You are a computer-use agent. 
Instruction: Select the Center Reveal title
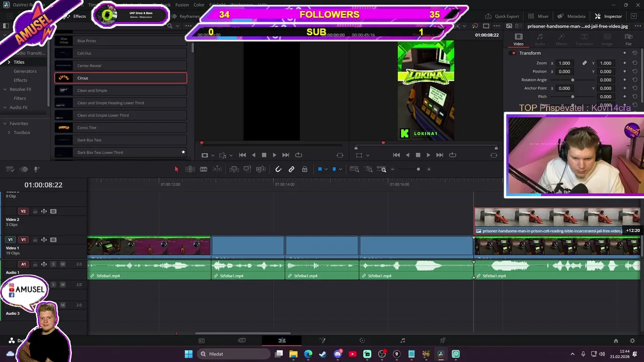click(121, 65)
